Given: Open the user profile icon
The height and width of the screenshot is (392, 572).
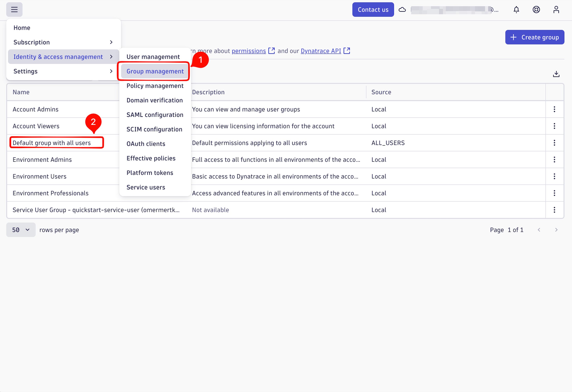Looking at the screenshot, I should [x=556, y=10].
